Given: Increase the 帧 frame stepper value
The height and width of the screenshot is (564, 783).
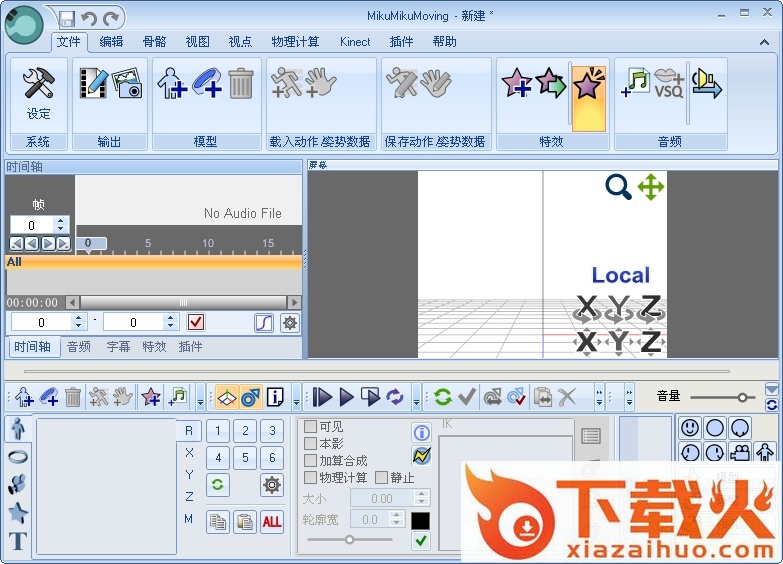Looking at the screenshot, I should tap(60, 220).
